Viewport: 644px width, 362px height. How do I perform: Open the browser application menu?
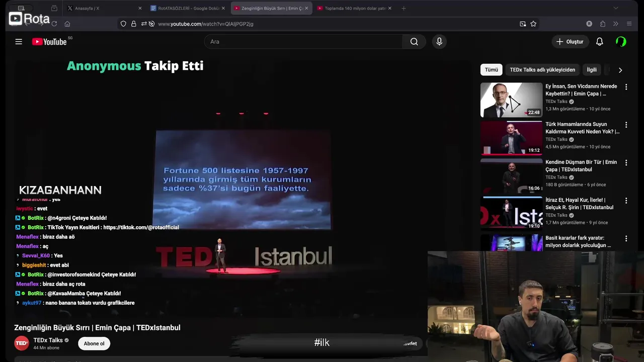click(629, 24)
